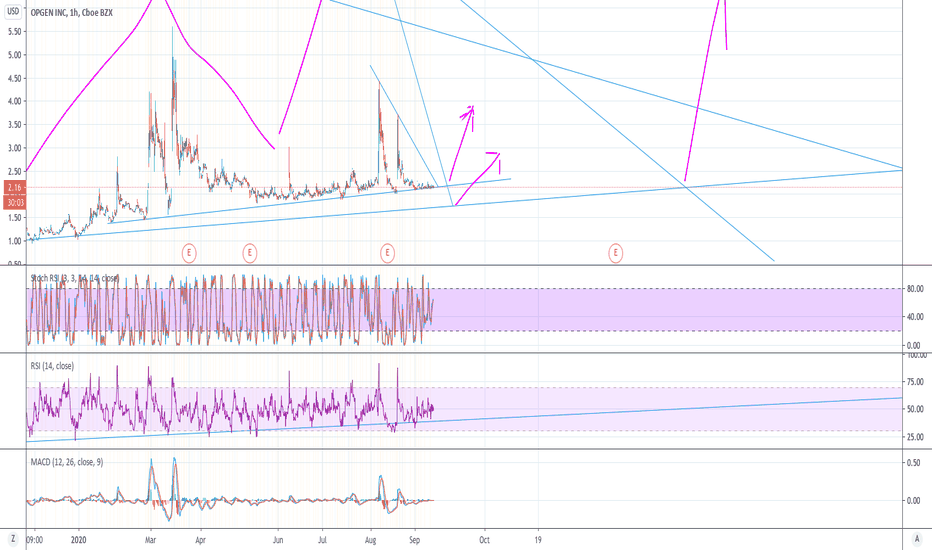932x550 pixels.
Task: Click the 1.50 price scale label
Action: coord(14,218)
